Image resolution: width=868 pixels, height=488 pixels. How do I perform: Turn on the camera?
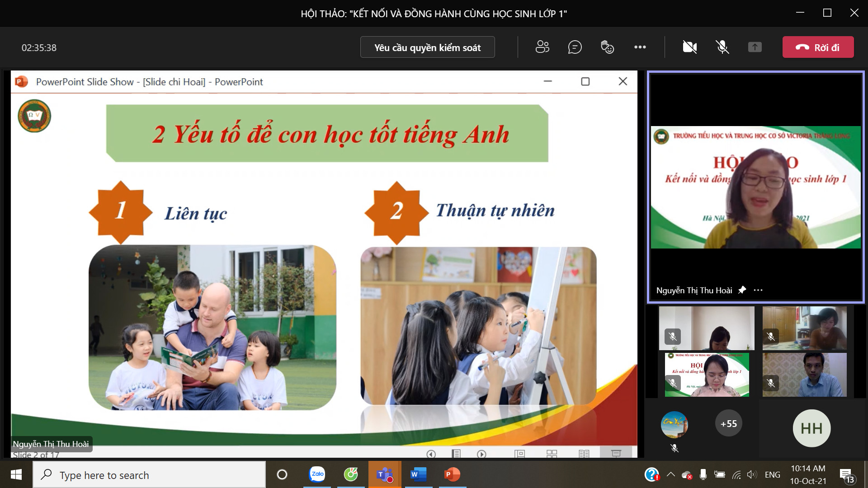(689, 47)
